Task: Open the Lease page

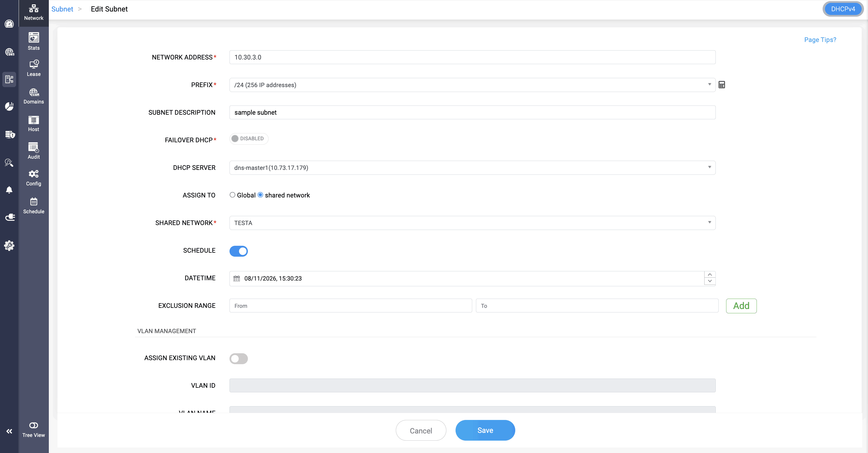Action: 34,68
